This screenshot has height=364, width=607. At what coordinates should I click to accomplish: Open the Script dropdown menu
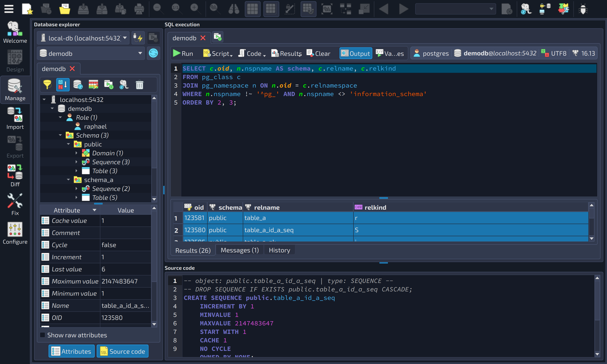coord(218,53)
